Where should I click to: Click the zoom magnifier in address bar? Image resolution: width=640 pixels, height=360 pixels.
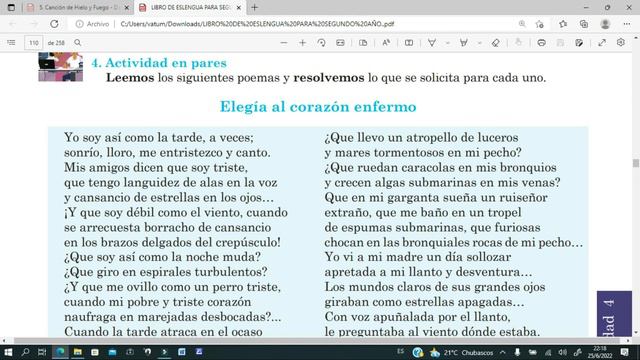[x=522, y=24]
